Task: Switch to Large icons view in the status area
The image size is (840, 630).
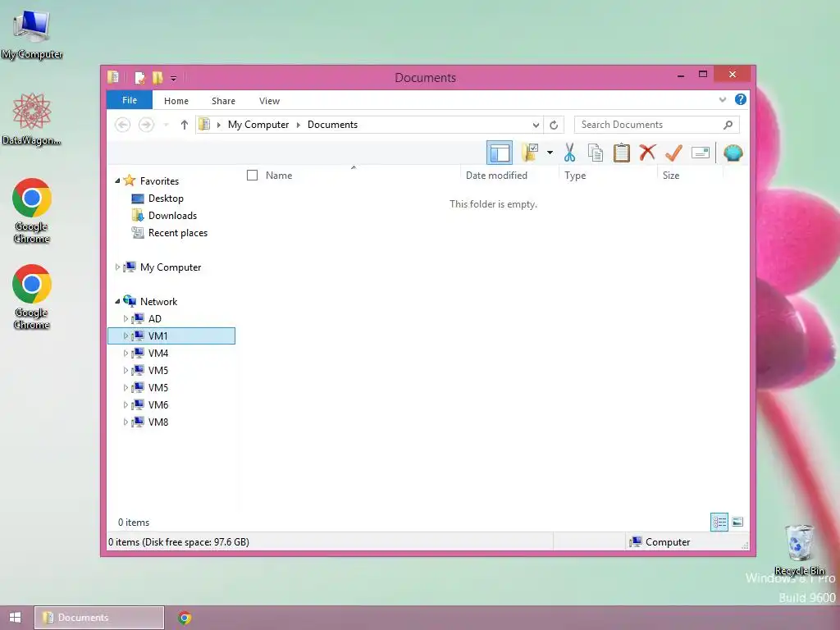Action: tap(737, 522)
